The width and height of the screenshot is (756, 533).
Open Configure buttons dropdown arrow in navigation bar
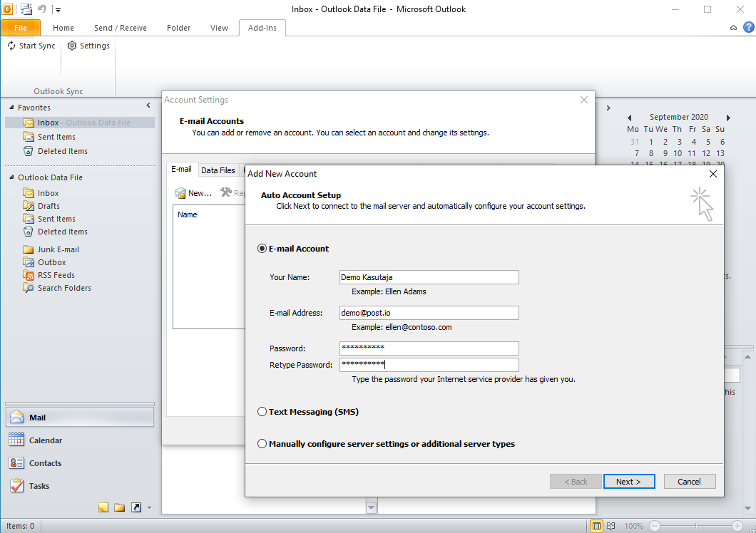(150, 507)
